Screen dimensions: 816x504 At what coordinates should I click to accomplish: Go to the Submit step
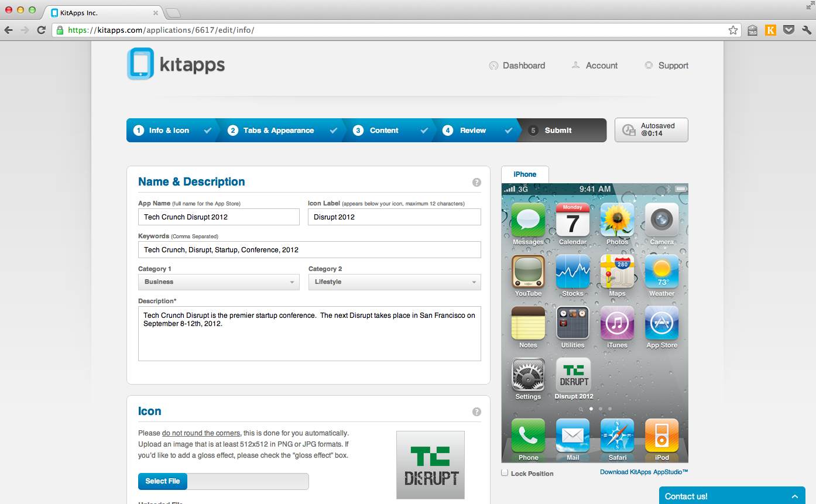[x=562, y=131]
